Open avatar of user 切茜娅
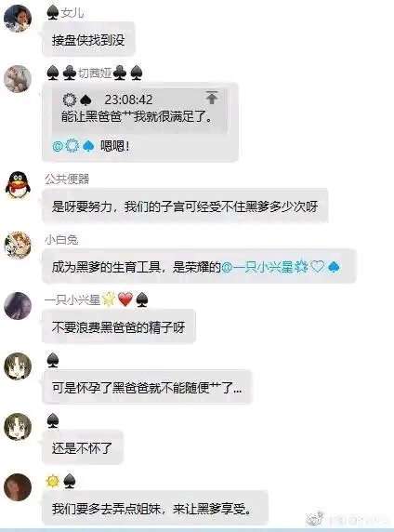The height and width of the screenshot is (532, 394). 18,79
